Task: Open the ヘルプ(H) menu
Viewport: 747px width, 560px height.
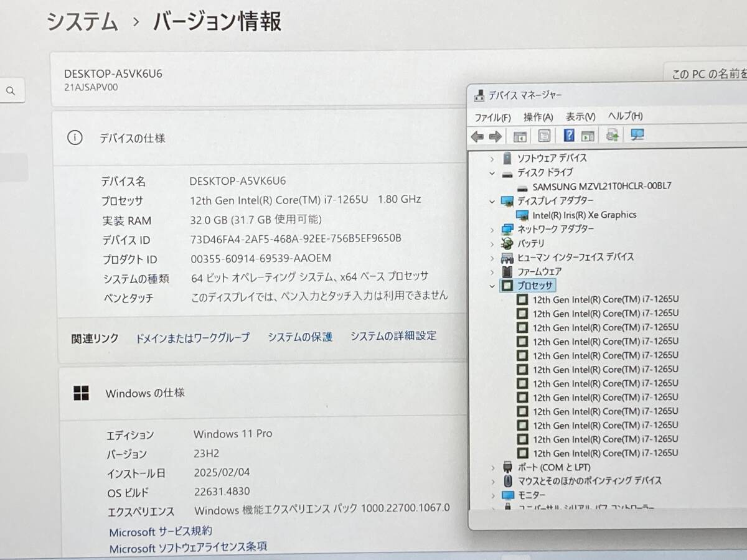Action: tap(625, 116)
